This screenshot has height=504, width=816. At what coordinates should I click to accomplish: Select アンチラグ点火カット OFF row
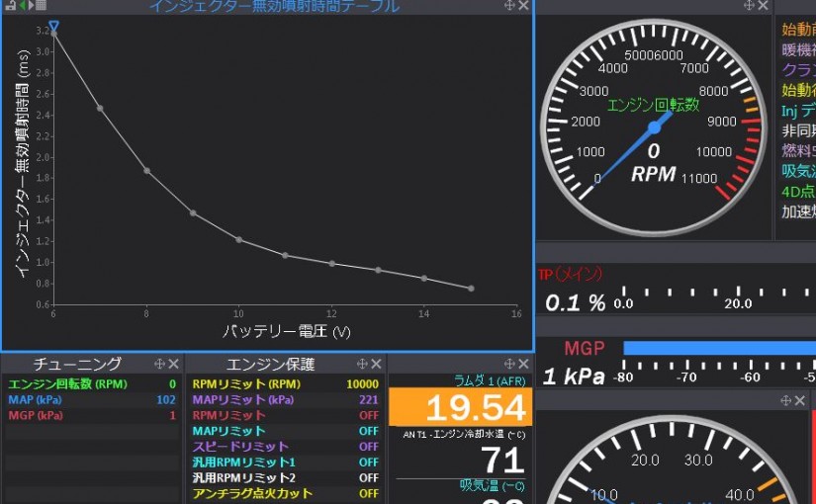[x=285, y=493]
